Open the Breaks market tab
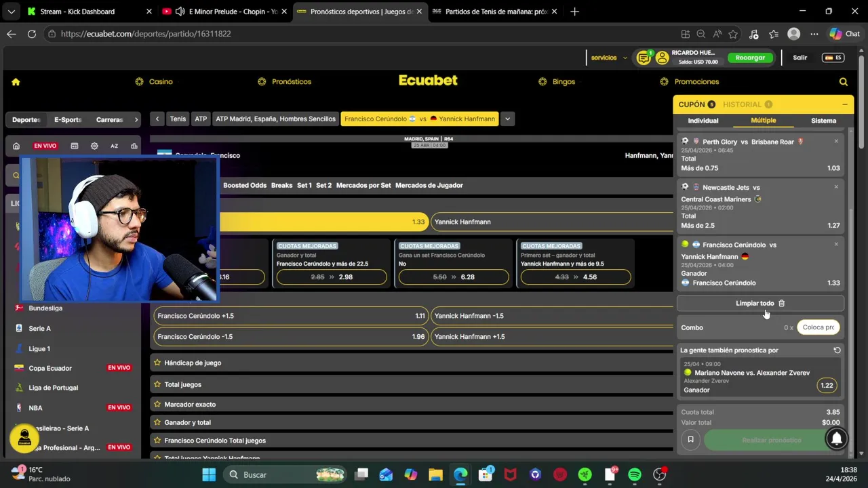The image size is (868, 488). tap(281, 185)
